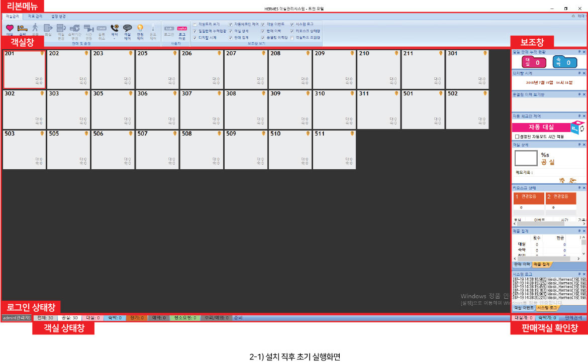Close the 키오스크 상태 panel
The height and width of the screenshot is (364, 588).
(x=584, y=188)
